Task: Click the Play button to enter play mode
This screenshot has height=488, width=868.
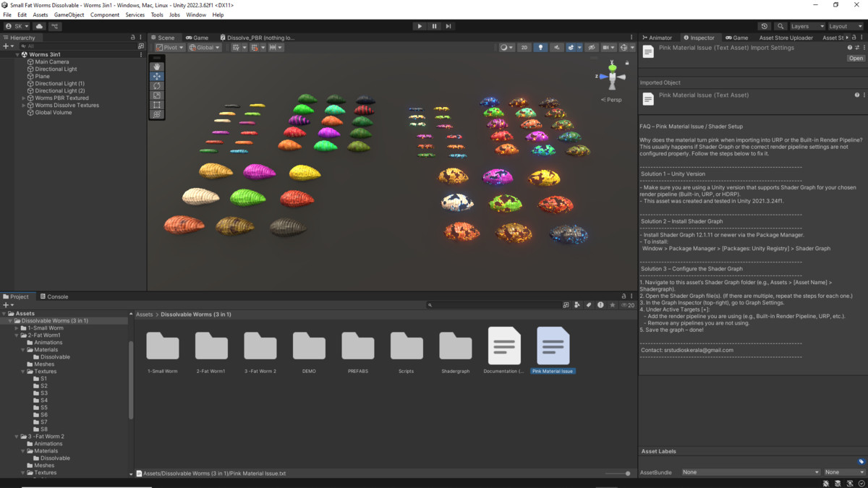Action: pos(420,26)
